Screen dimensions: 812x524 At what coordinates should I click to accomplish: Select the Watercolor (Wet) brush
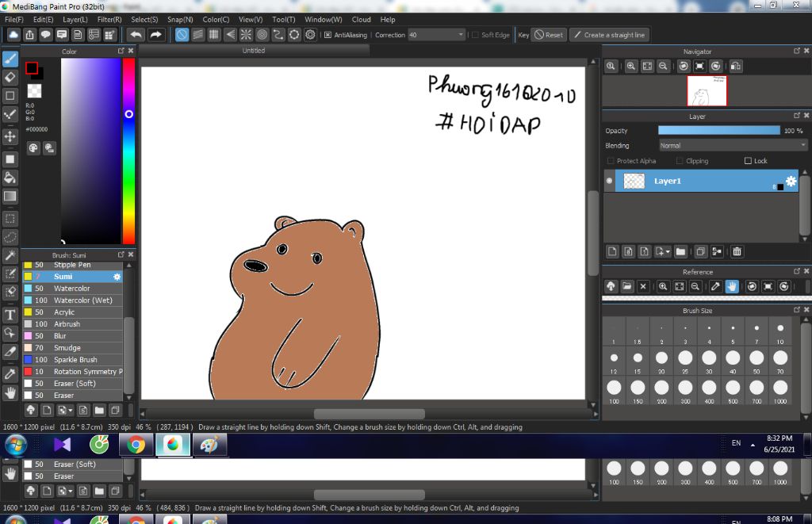pyautogui.click(x=73, y=300)
